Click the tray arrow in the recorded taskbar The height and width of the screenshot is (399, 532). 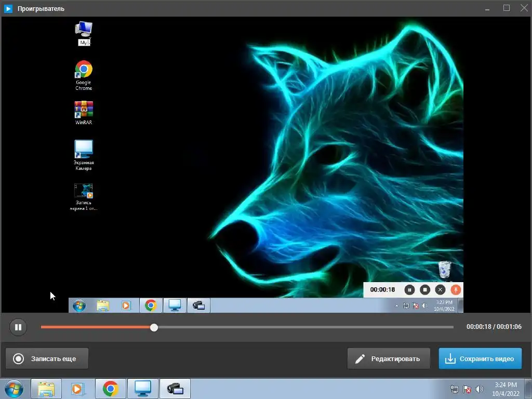[396, 305]
